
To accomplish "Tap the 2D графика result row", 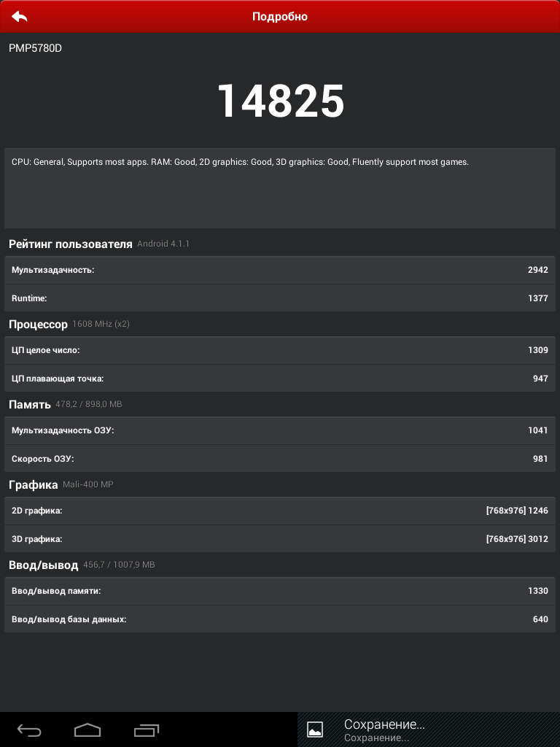I will 280,511.
